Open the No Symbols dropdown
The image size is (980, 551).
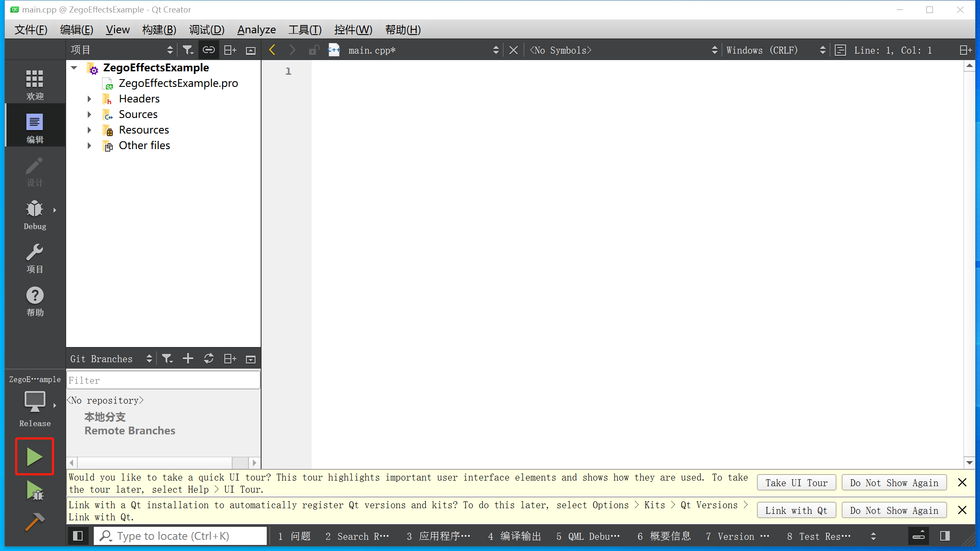pyautogui.click(x=623, y=50)
